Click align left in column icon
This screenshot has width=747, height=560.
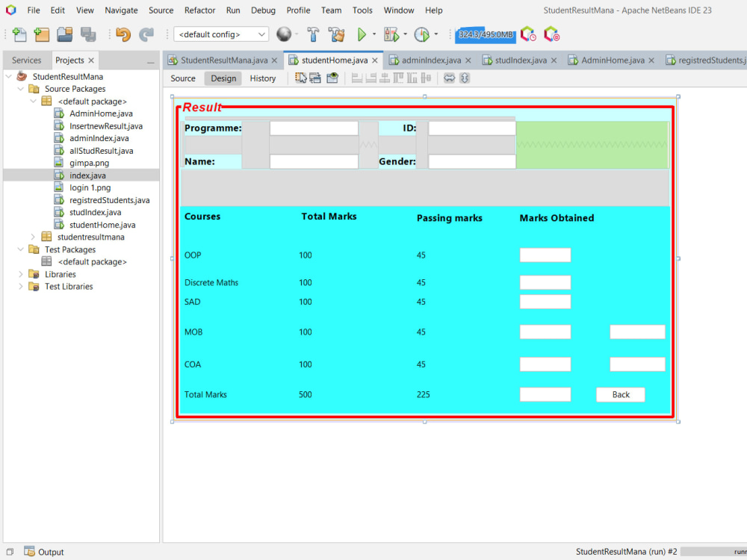pyautogui.click(x=357, y=78)
